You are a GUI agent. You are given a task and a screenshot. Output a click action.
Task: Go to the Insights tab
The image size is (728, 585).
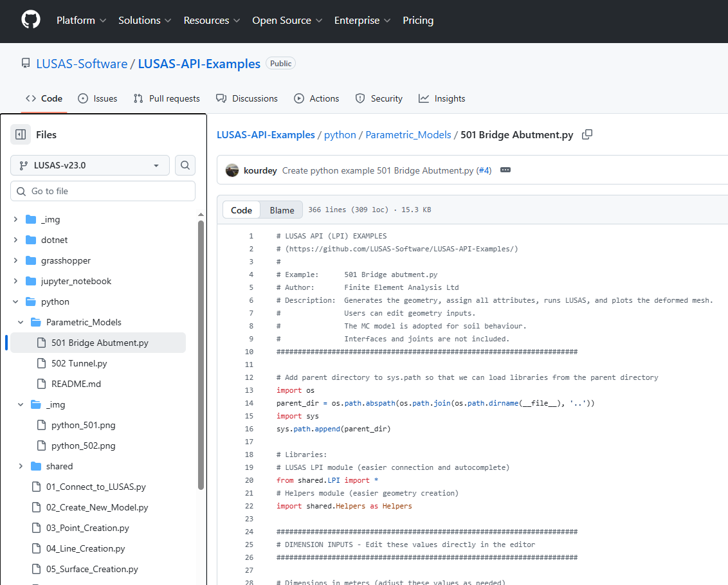(x=442, y=98)
